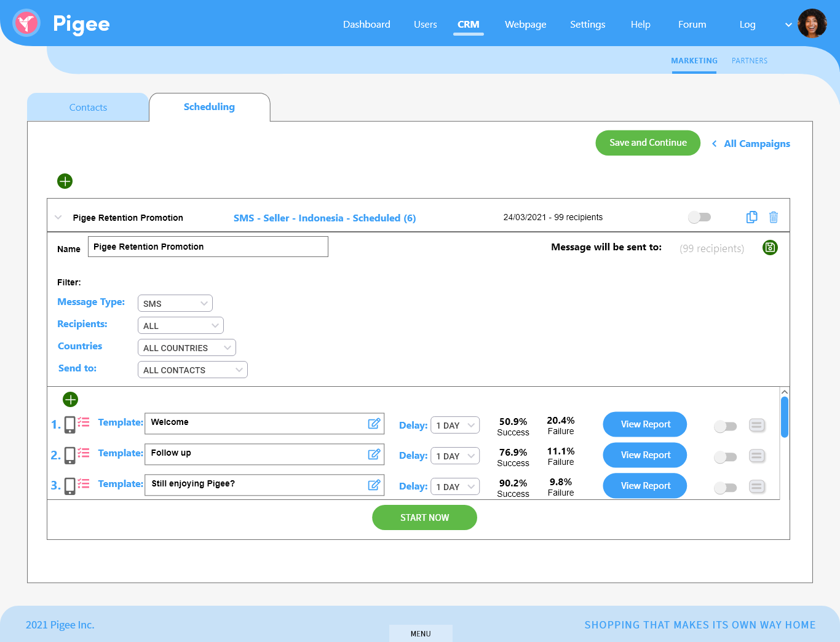Add a new campaign with top plus icon
840x642 pixels.
click(x=65, y=181)
